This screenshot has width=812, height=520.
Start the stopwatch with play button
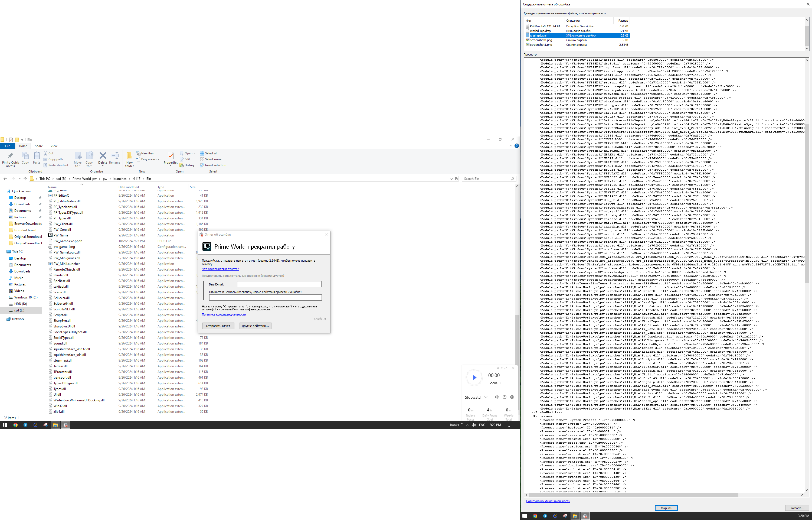pos(474,378)
